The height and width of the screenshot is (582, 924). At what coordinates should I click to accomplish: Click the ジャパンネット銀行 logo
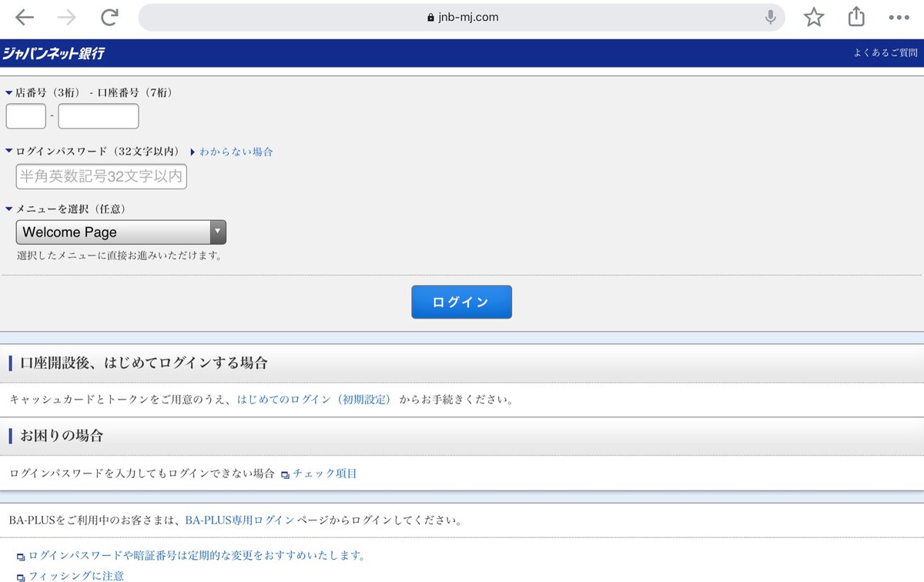coord(53,54)
